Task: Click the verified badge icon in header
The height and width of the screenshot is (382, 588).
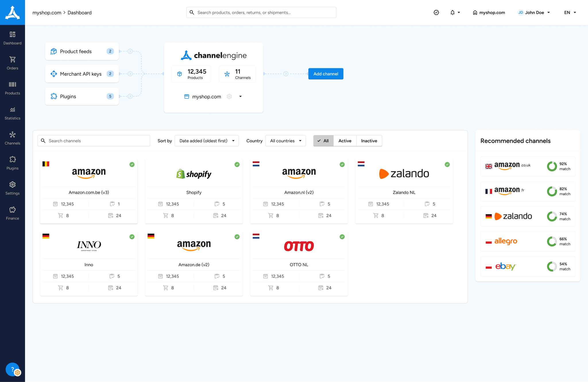Action: (x=436, y=13)
